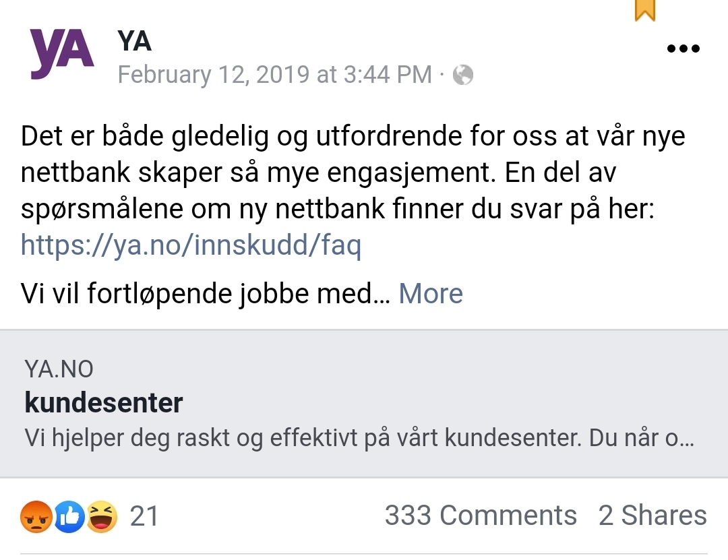Click the orange saved bookmark ribbon
This screenshot has width=728, height=560.
click(645, 10)
